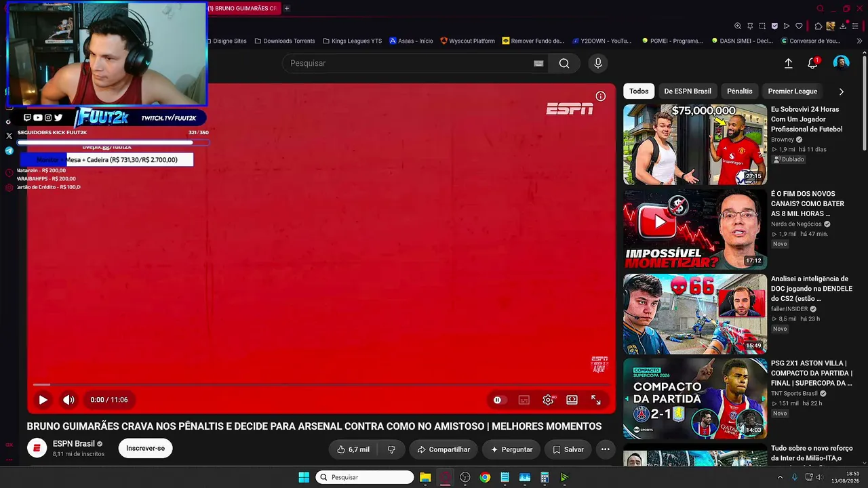This screenshot has height=488, width=868.
Task: Open the $75,000,000 Browney video thumbnail
Action: point(695,144)
